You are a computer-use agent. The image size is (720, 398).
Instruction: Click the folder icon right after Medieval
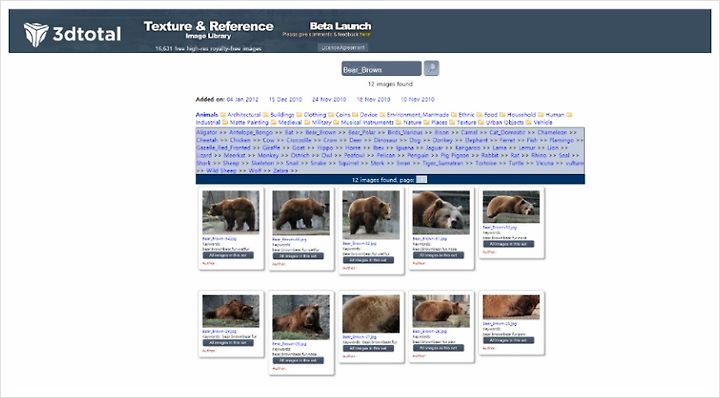[x=307, y=123]
